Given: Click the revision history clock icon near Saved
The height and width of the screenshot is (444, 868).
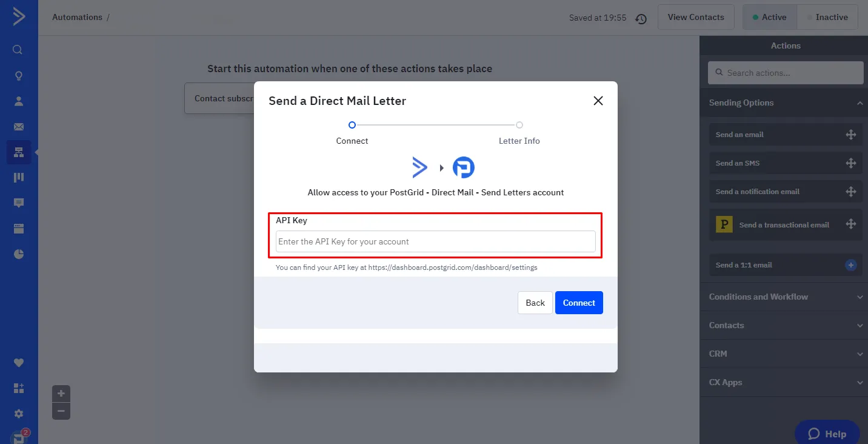Looking at the screenshot, I should 641,18.
